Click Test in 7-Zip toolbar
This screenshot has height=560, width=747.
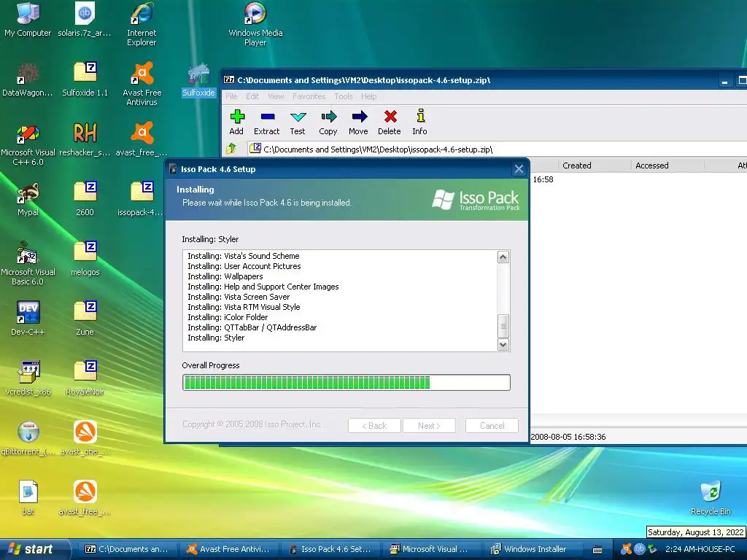[x=298, y=122]
